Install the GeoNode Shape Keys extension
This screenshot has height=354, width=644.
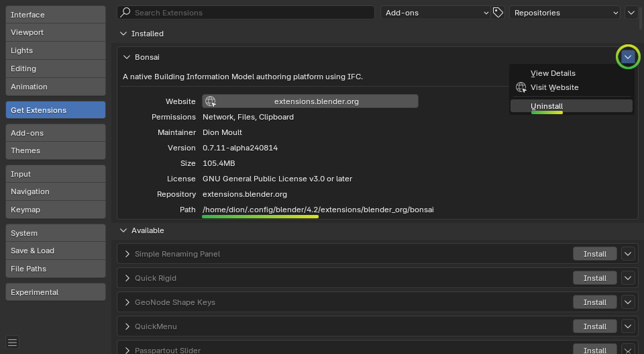pos(595,302)
